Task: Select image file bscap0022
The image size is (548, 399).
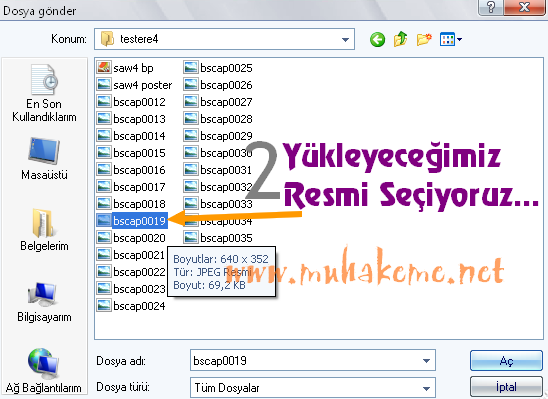Action: click(x=131, y=272)
